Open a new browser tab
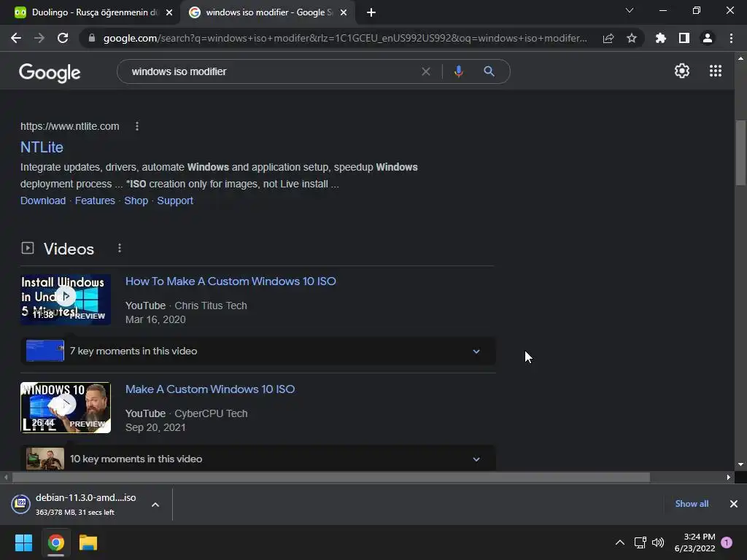747x560 pixels. 371,12
